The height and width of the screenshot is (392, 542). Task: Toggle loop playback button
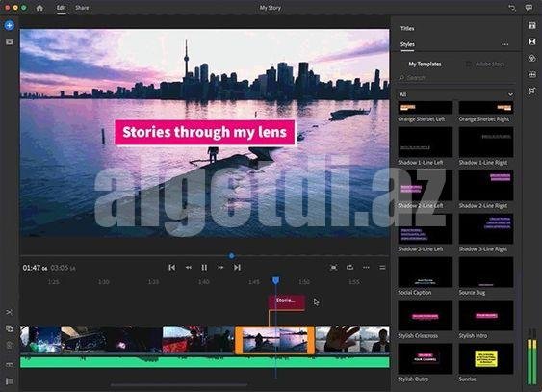349,267
